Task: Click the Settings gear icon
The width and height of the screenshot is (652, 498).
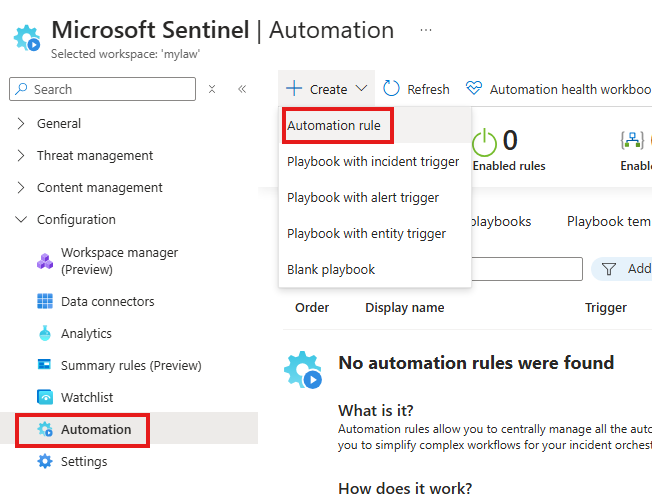Action: point(45,461)
